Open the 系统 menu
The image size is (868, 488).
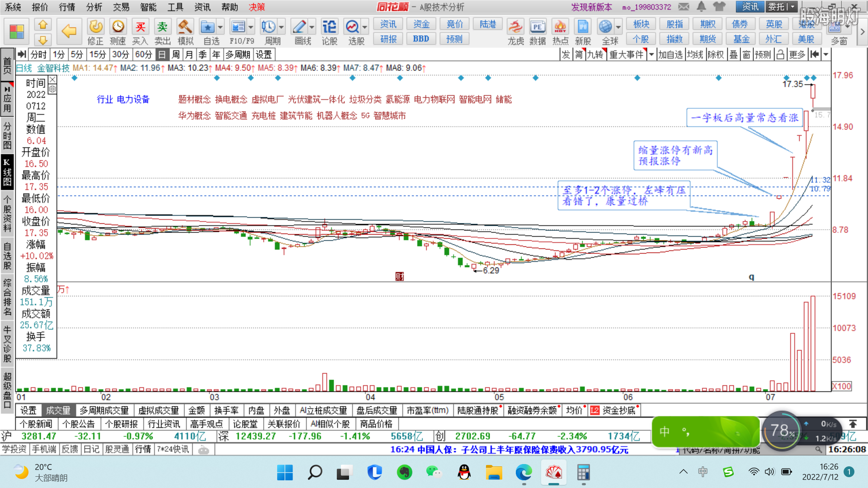point(13,7)
